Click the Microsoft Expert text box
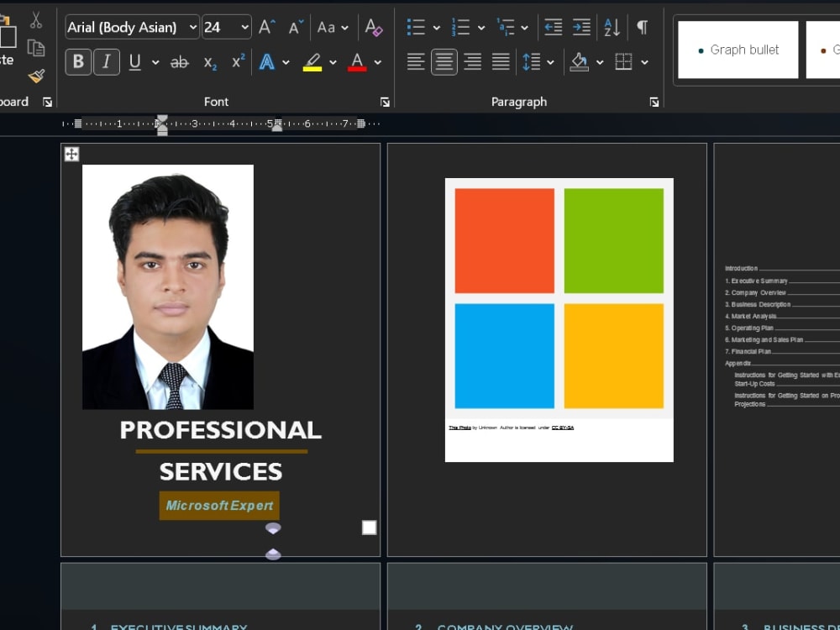 click(x=219, y=505)
